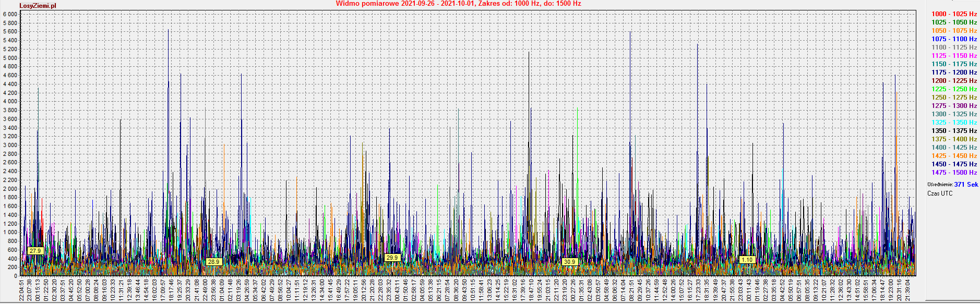The height and width of the screenshot is (304, 980).
Task: Click the violet 1475 - 1500 Hz legend entry
Action: click(954, 173)
